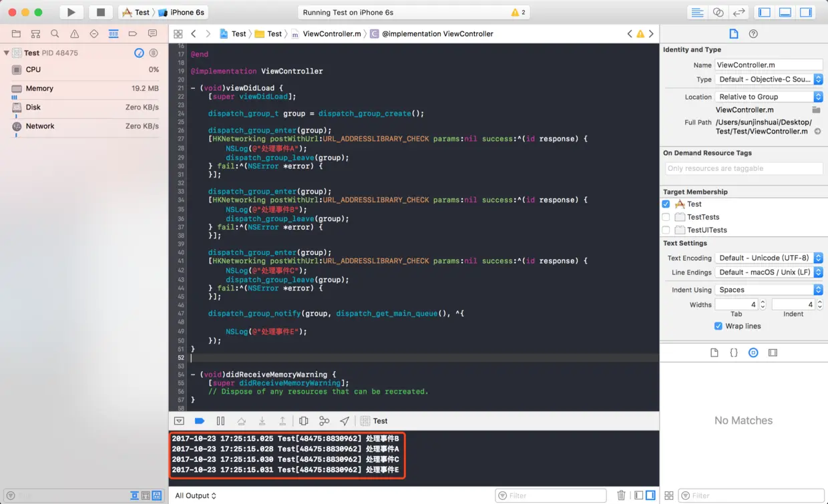Open the file Type dropdown
Image resolution: width=828 pixels, height=504 pixels.
tap(769, 79)
